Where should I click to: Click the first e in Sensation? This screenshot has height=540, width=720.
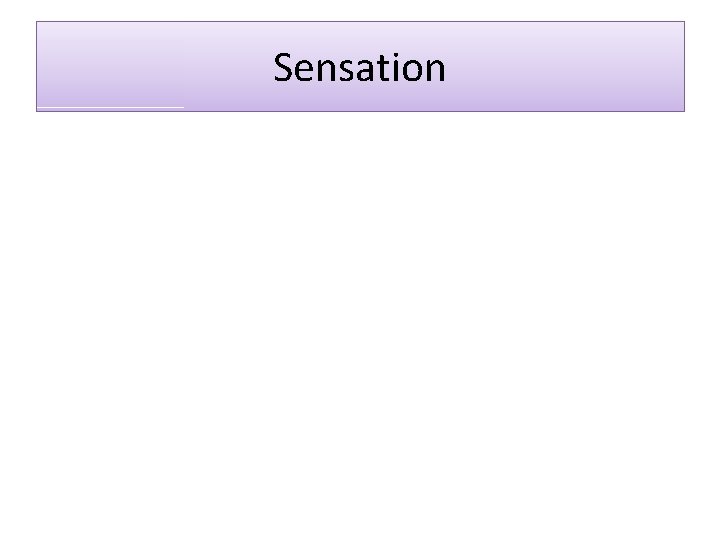click(307, 71)
